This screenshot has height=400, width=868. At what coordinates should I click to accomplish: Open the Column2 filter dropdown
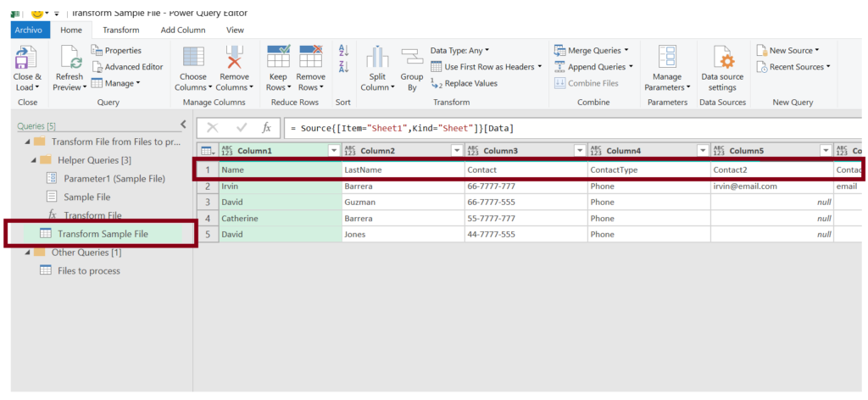point(457,151)
